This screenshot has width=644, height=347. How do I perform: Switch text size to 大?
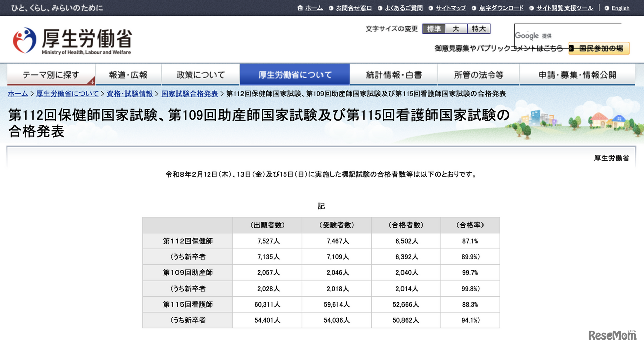tap(456, 29)
